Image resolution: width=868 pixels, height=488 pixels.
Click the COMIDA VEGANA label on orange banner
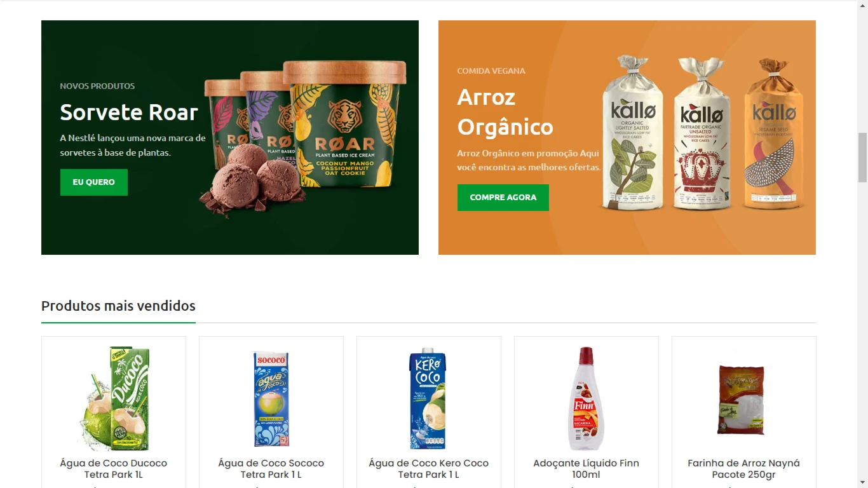pyautogui.click(x=491, y=71)
